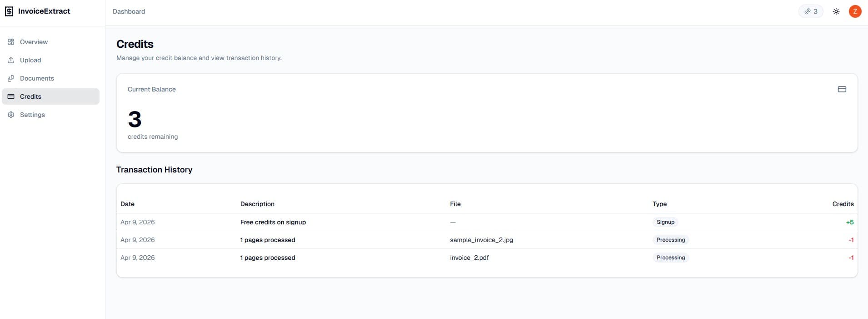Click the sample_invoice_2.jpg file name
The width and height of the screenshot is (868, 319).
481,240
